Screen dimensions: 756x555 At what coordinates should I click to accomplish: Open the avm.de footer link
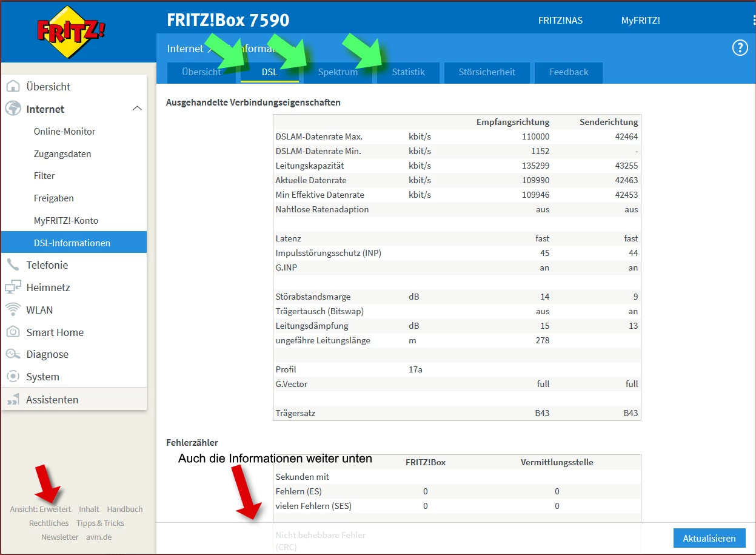(99, 537)
